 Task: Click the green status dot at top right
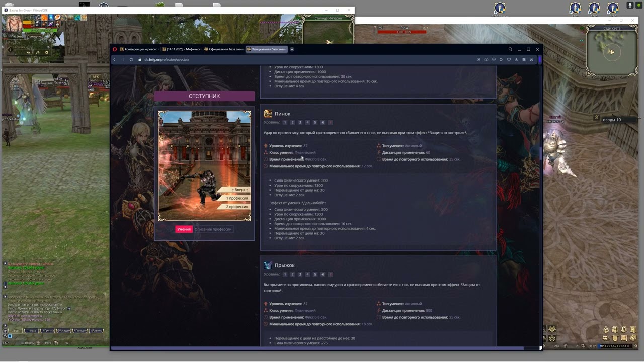point(639,5)
